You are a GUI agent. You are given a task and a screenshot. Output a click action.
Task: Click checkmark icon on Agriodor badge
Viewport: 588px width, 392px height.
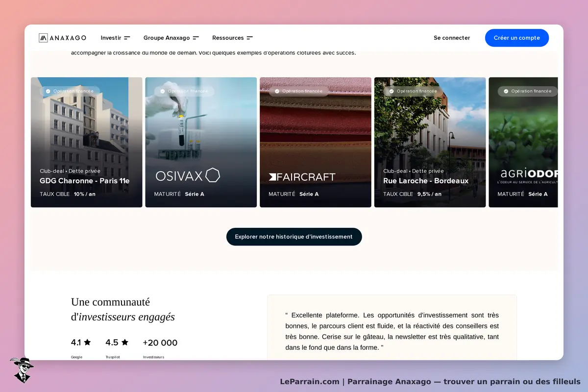tap(506, 91)
